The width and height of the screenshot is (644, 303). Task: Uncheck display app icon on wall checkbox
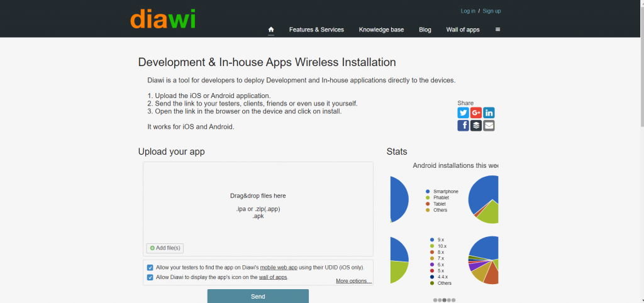[x=150, y=277]
